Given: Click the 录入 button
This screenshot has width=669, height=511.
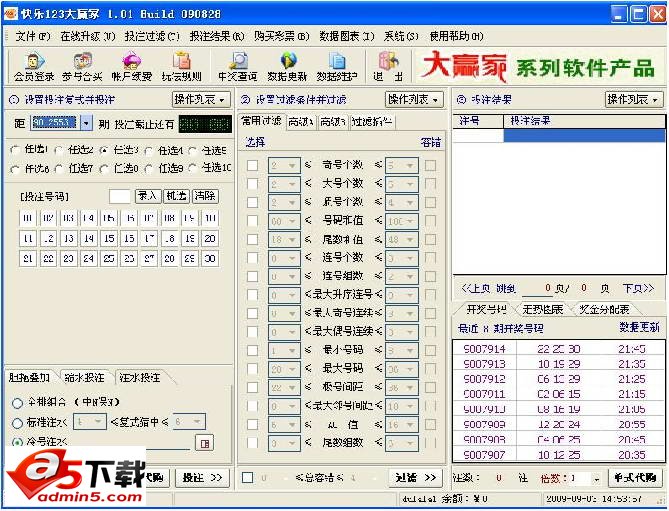Looking at the screenshot, I should (148, 196).
